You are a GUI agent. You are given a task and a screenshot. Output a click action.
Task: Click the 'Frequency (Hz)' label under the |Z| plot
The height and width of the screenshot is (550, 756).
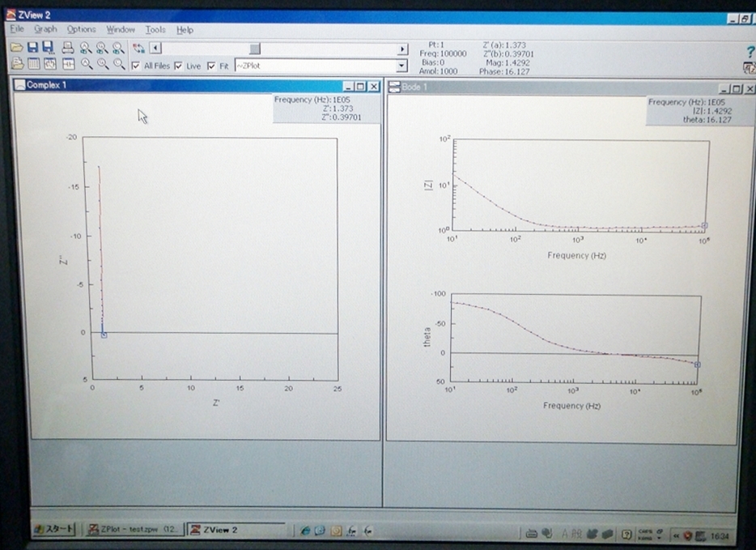(x=576, y=255)
